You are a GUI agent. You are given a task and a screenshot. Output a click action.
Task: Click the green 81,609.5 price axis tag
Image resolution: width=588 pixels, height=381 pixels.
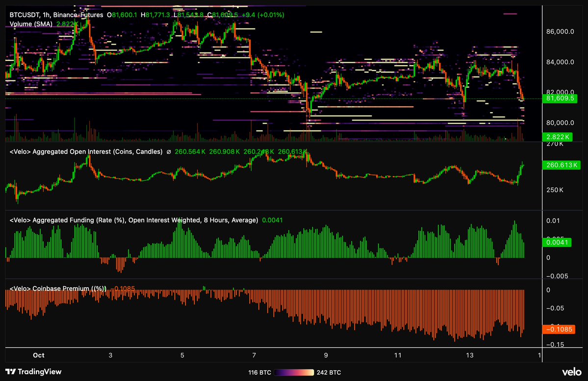tap(560, 98)
